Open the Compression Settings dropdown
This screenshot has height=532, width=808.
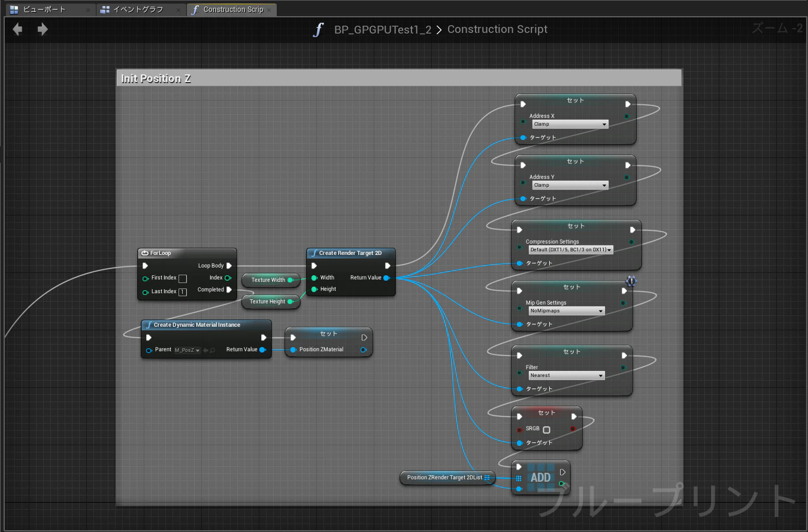coord(571,250)
